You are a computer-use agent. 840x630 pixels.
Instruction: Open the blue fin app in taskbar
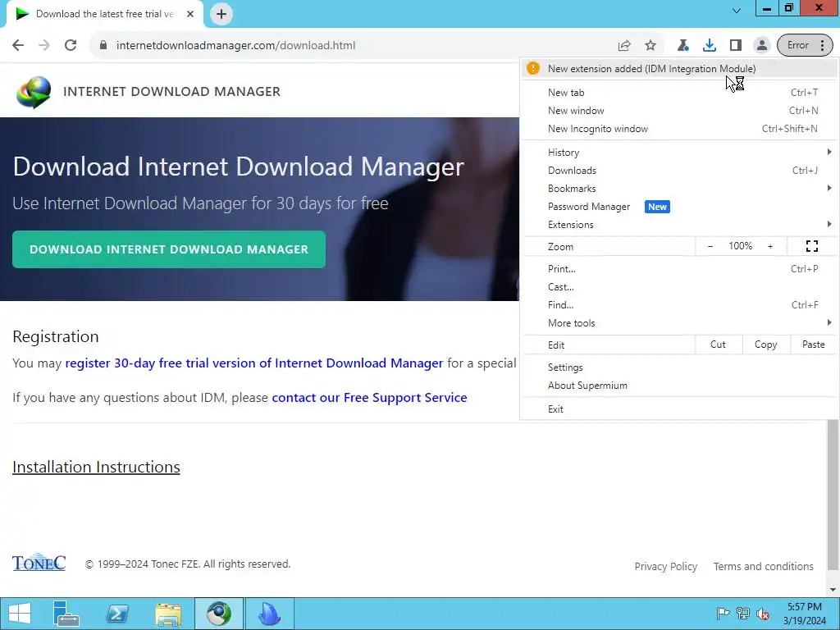click(x=269, y=614)
